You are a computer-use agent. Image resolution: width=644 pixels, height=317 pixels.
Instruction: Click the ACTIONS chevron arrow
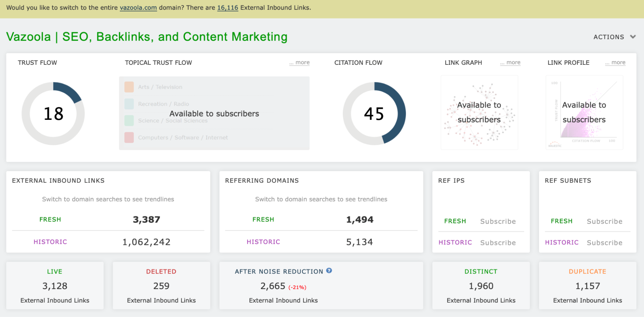[633, 37]
